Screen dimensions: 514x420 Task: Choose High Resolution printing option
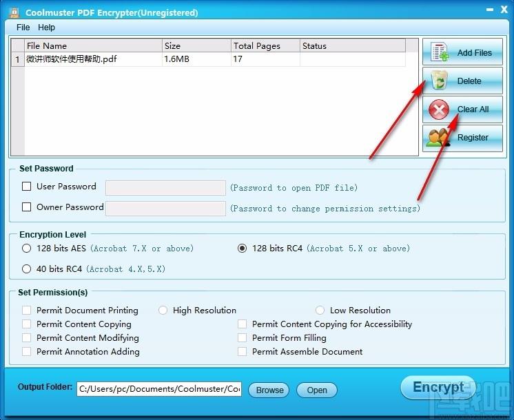click(163, 311)
